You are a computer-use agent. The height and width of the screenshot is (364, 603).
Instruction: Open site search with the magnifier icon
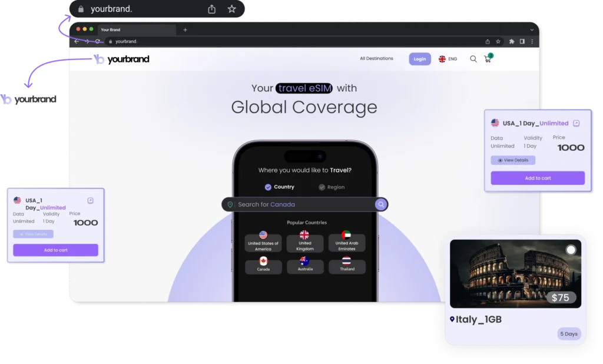pos(473,59)
